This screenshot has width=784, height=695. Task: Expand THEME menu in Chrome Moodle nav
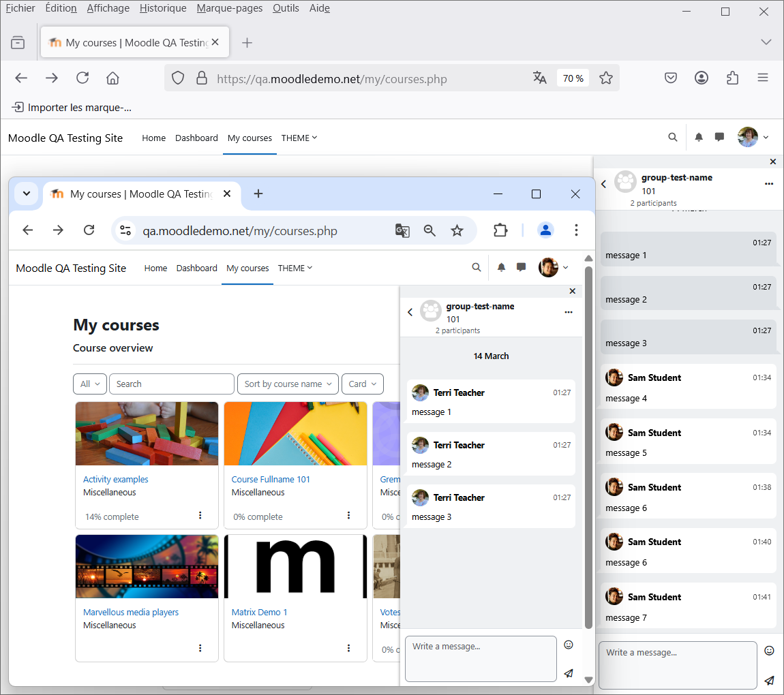[x=295, y=268]
